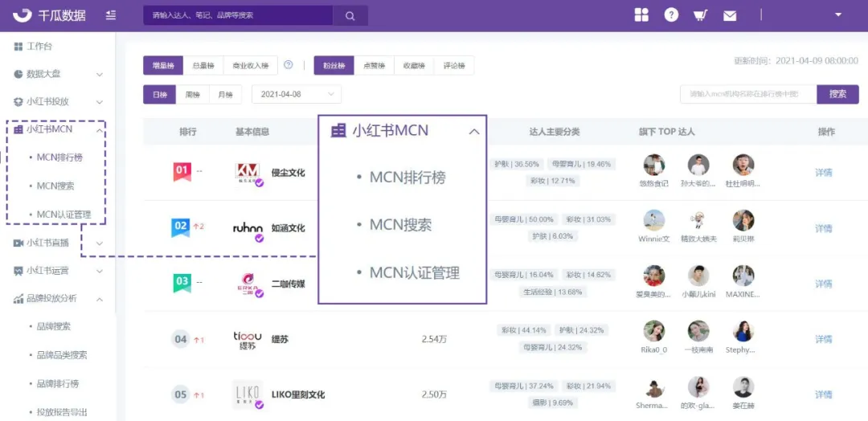Viewport: 868px width, 421px height.
Task: Focus the MCN机构名称 search field
Action: point(748,94)
